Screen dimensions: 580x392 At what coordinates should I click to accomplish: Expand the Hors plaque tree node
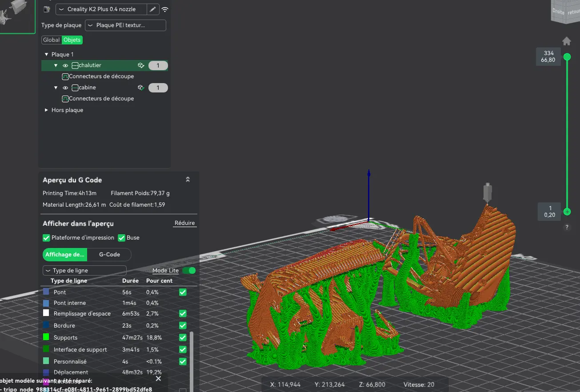pyautogui.click(x=47, y=110)
